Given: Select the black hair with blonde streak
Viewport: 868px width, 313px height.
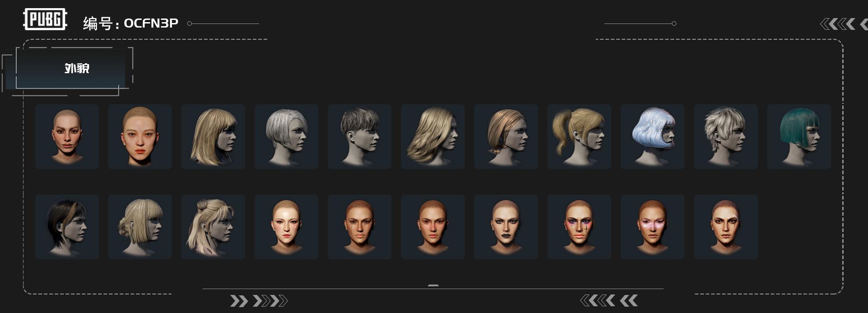Looking at the screenshot, I should (67, 227).
